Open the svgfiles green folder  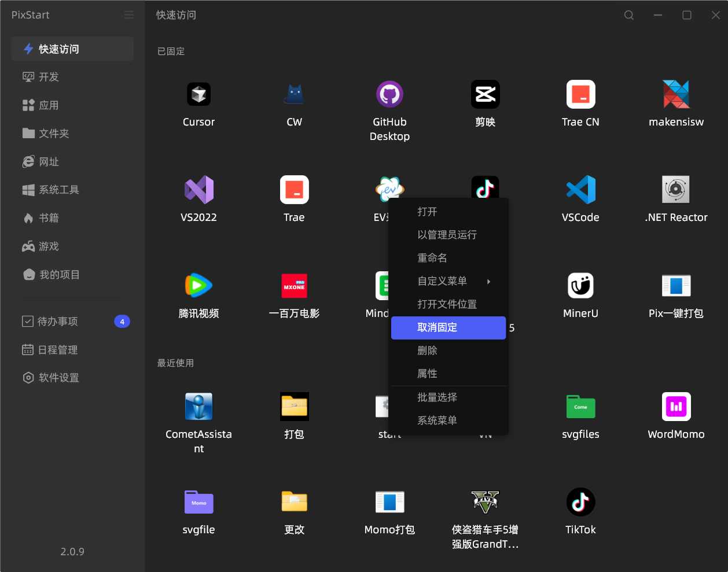click(580, 407)
